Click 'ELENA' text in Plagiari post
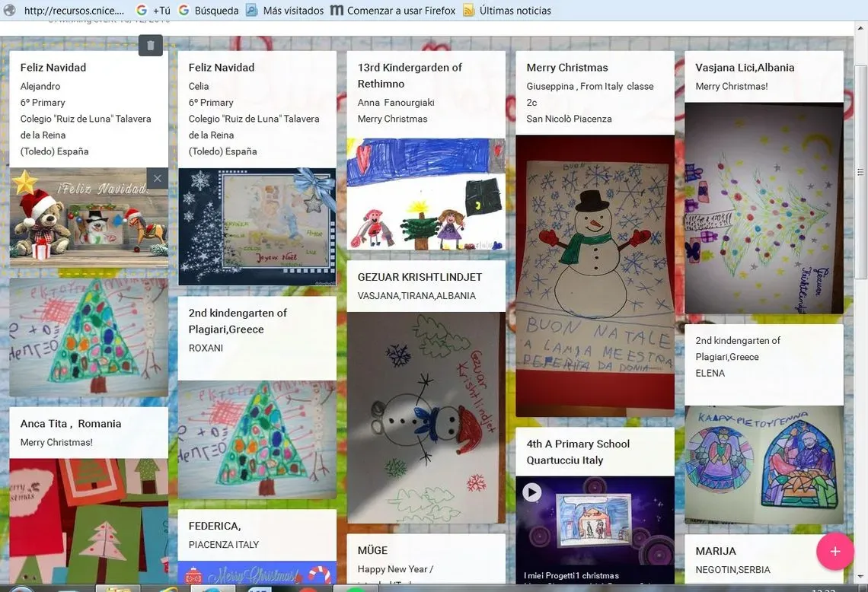The image size is (868, 592). point(710,374)
